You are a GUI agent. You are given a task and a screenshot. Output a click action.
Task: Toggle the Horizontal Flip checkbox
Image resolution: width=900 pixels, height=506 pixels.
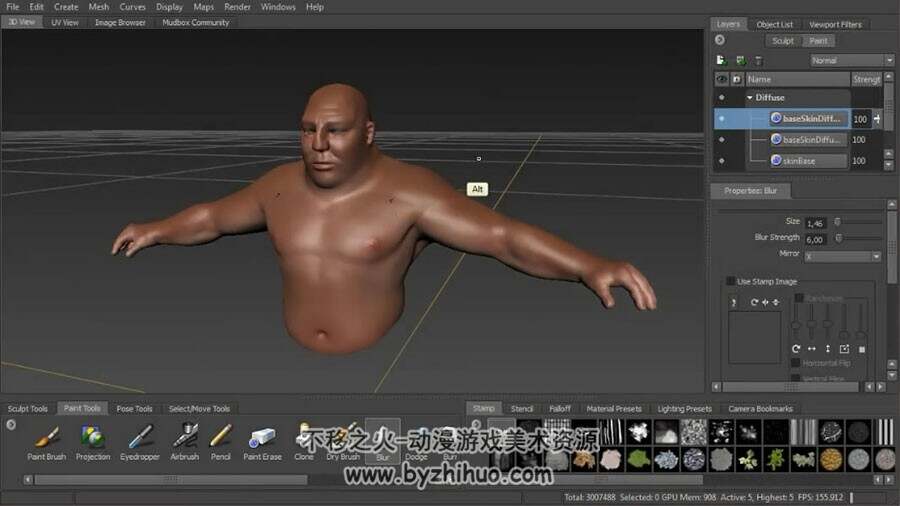coord(796,363)
